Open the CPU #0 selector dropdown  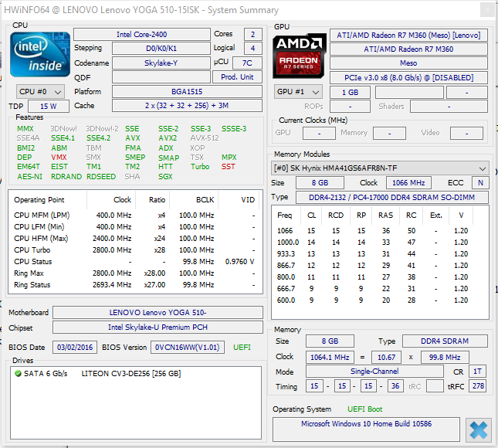(x=39, y=91)
